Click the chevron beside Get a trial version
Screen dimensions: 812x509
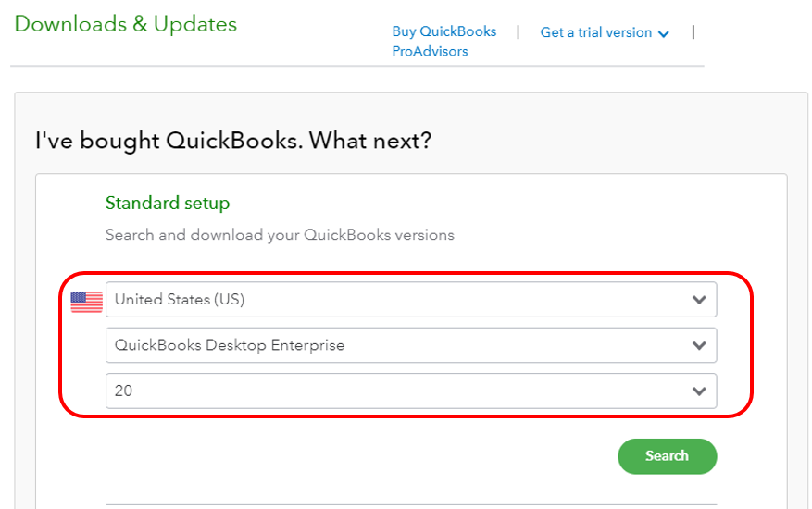coord(663,33)
